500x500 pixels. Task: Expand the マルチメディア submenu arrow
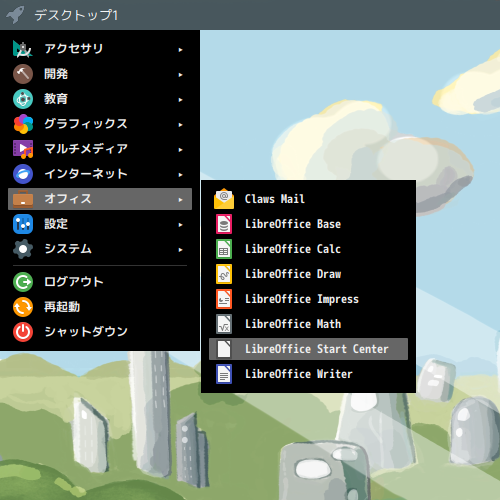[180, 150]
